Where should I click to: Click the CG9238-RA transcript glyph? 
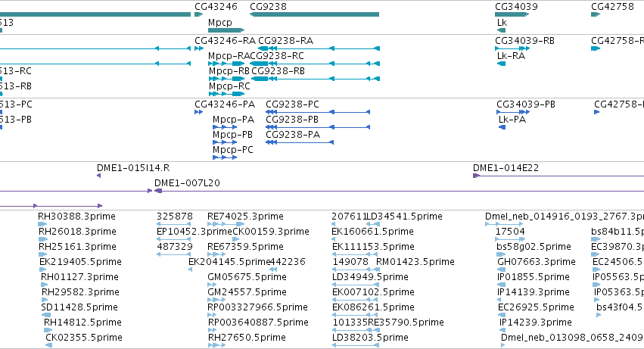319,48
